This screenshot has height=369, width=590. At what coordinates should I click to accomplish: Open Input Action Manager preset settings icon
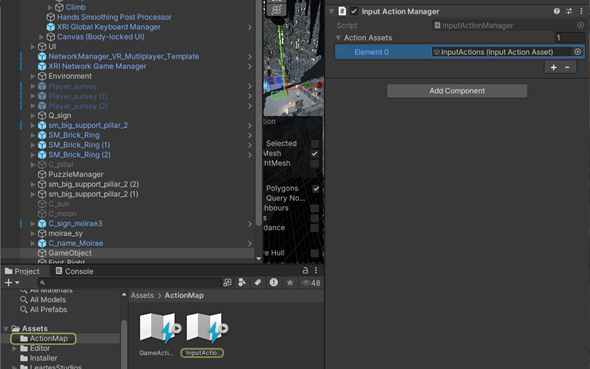(569, 11)
